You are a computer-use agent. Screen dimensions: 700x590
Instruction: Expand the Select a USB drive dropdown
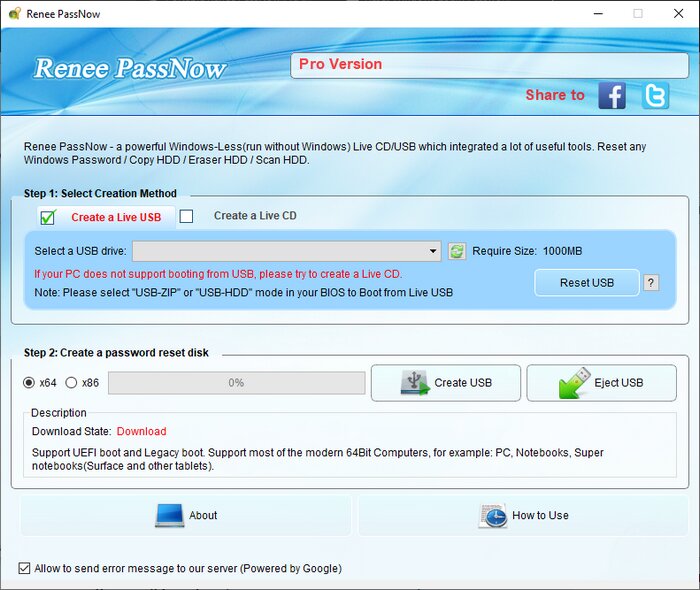click(x=433, y=252)
